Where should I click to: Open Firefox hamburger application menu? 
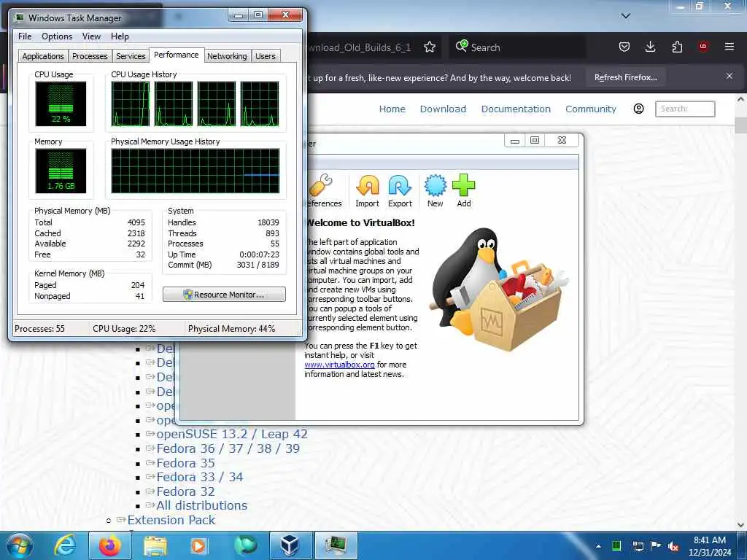pyautogui.click(x=729, y=47)
